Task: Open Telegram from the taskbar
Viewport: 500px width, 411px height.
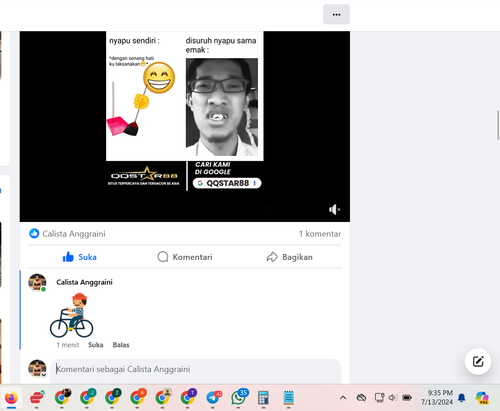Action: (x=213, y=398)
